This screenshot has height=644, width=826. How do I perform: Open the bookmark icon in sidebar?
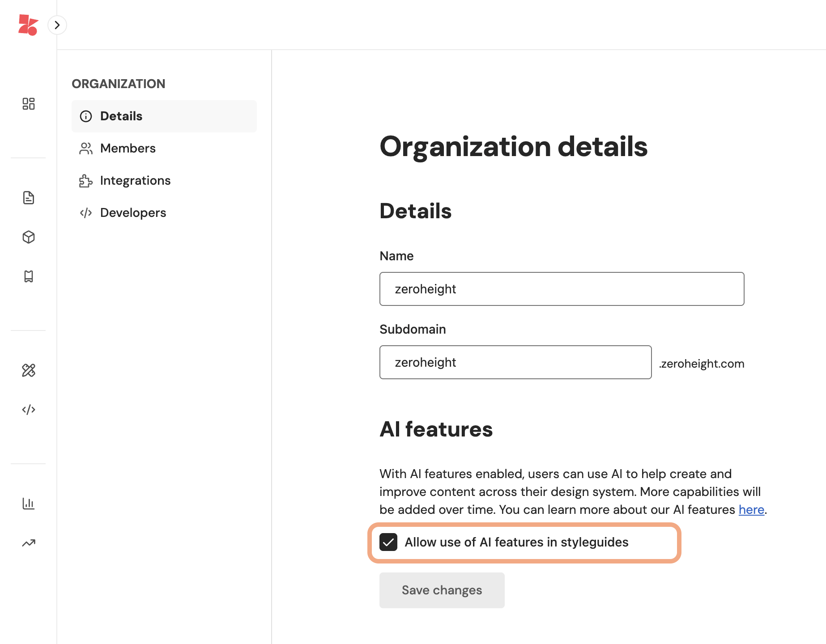pyautogui.click(x=29, y=276)
